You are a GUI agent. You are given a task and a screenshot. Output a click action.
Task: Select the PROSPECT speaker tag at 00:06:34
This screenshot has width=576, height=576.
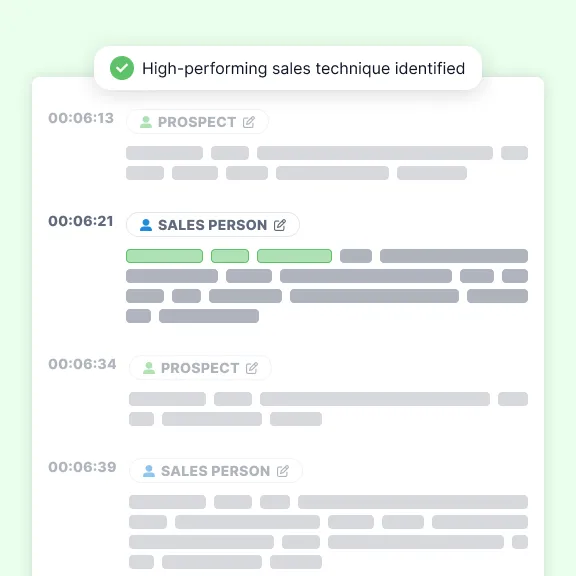point(200,368)
